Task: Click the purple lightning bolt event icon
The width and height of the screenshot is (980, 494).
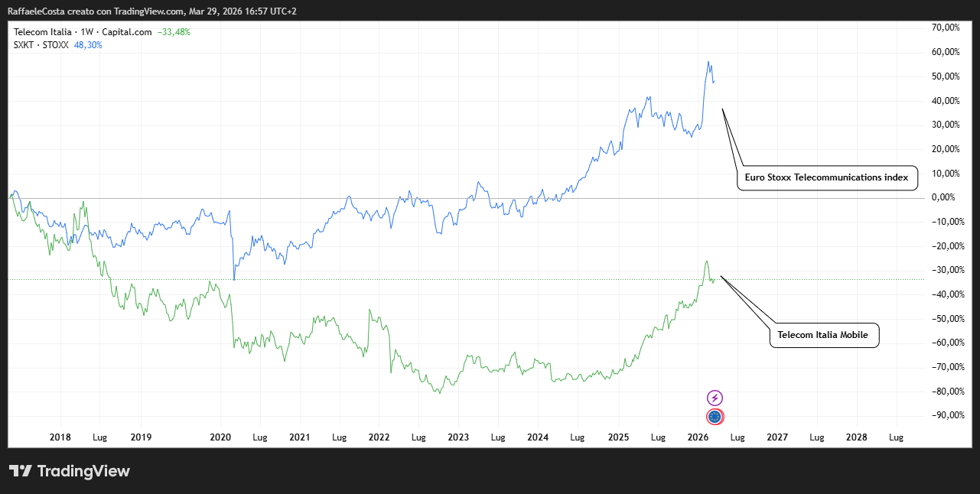Action: [x=715, y=398]
